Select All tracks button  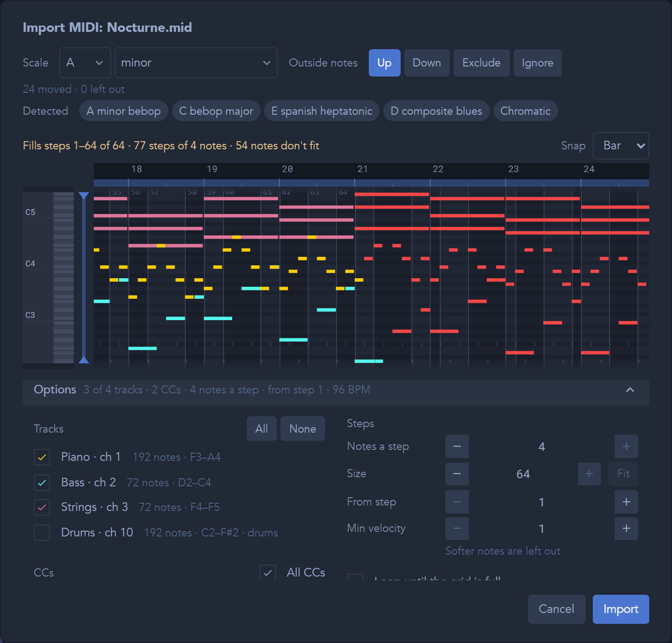click(262, 429)
